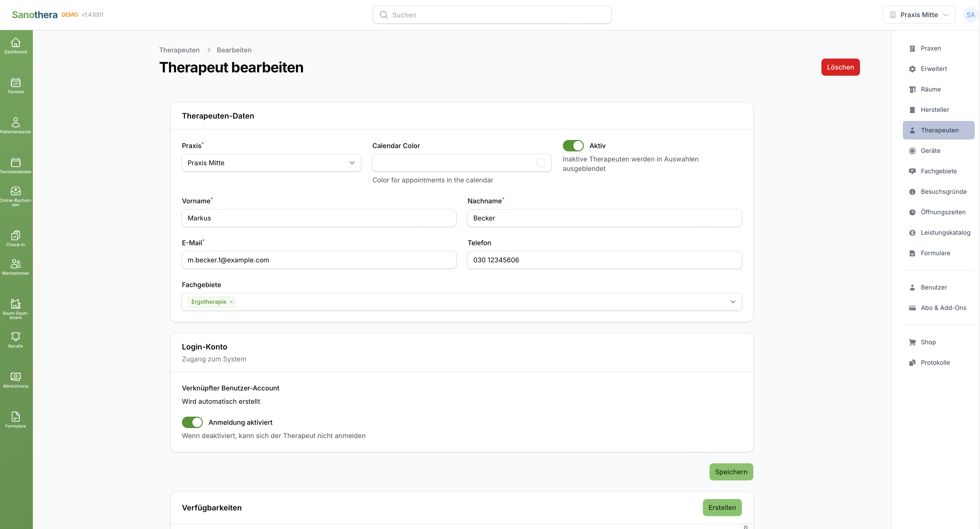This screenshot has height=529, width=980.
Task: Open Abrechnung banknote icon
Action: (16, 376)
